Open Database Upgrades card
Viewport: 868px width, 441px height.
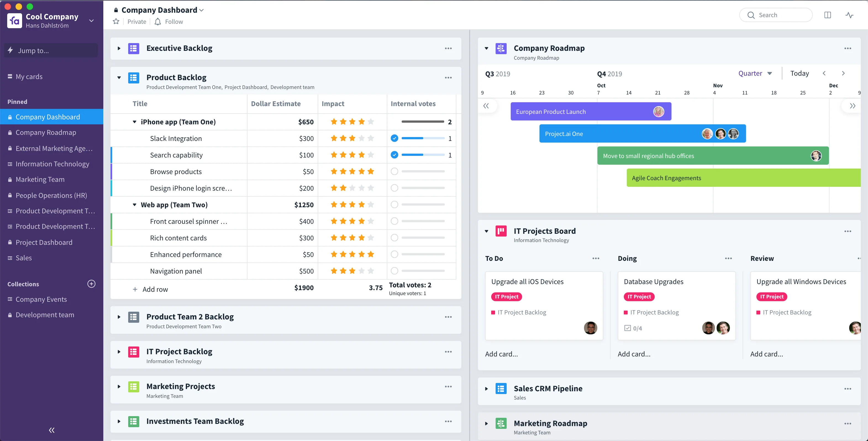point(677,306)
